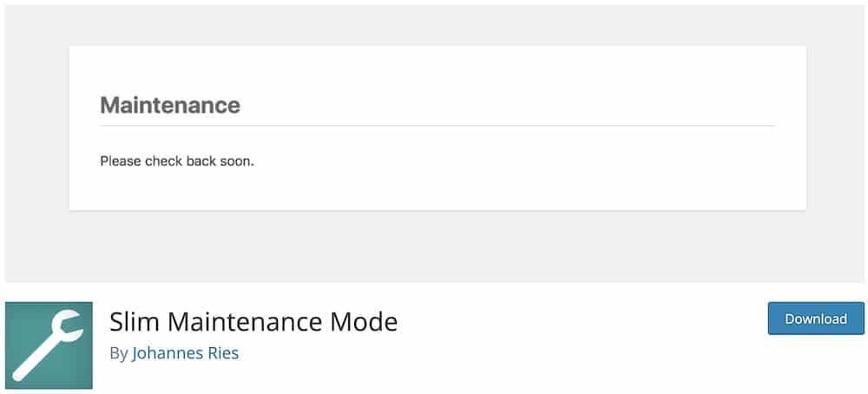Click the 'Please check back soon.' text

pos(176,161)
